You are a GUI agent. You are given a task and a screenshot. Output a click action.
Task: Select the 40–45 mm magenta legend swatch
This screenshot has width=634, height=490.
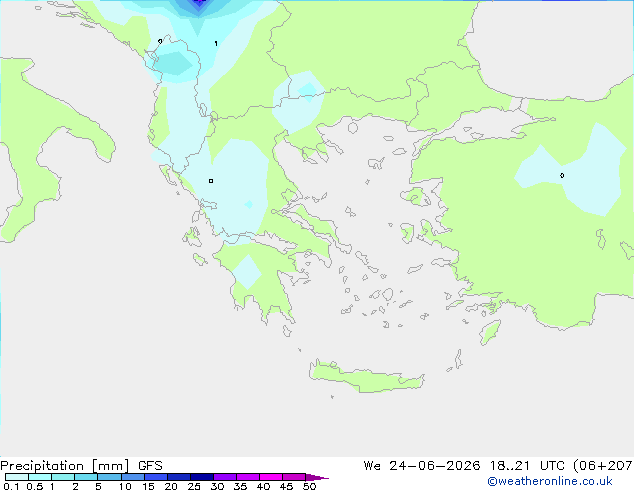tap(271, 477)
